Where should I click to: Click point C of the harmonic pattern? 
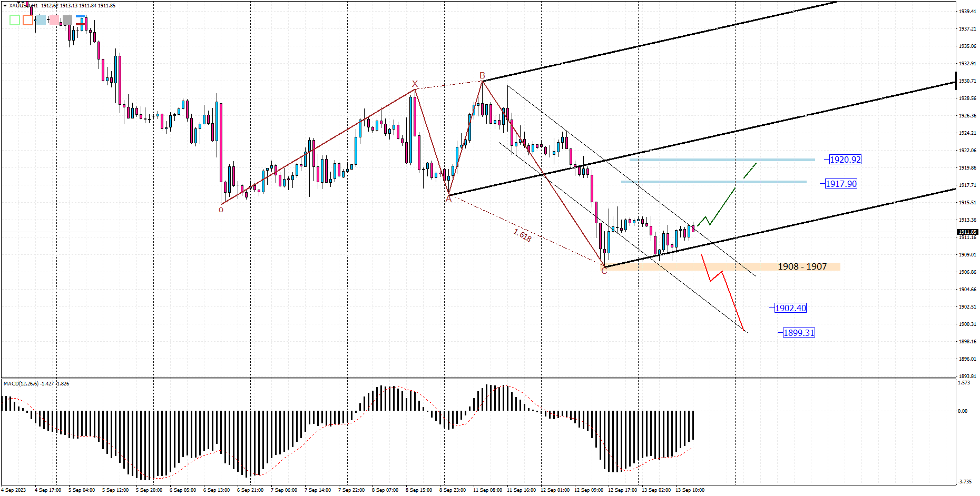604,270
